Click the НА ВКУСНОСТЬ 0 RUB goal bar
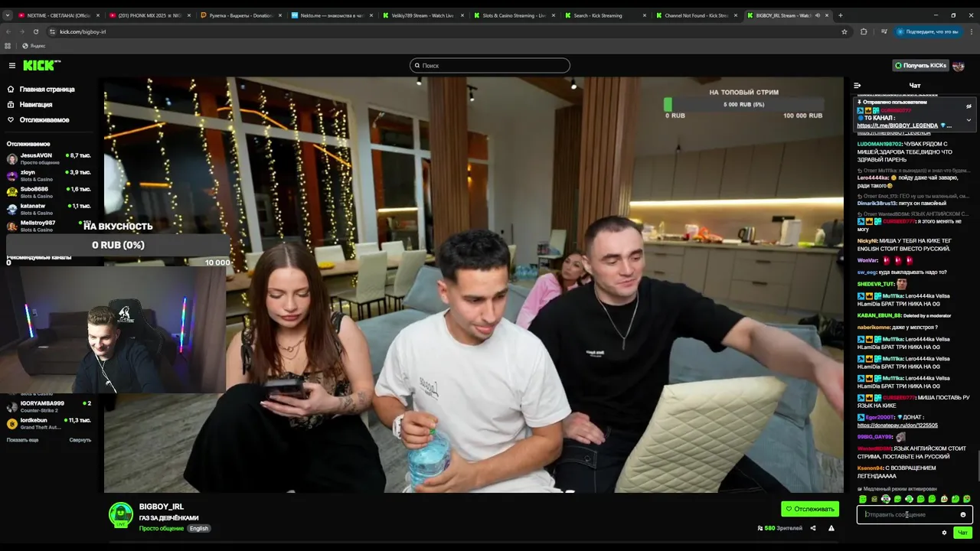This screenshot has height=551, width=980. point(118,245)
